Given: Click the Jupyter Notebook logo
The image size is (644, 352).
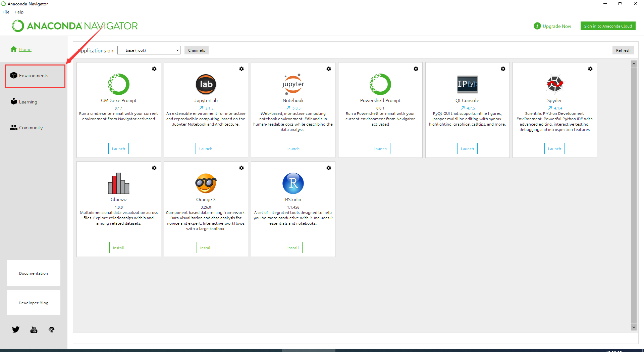Looking at the screenshot, I should [293, 84].
